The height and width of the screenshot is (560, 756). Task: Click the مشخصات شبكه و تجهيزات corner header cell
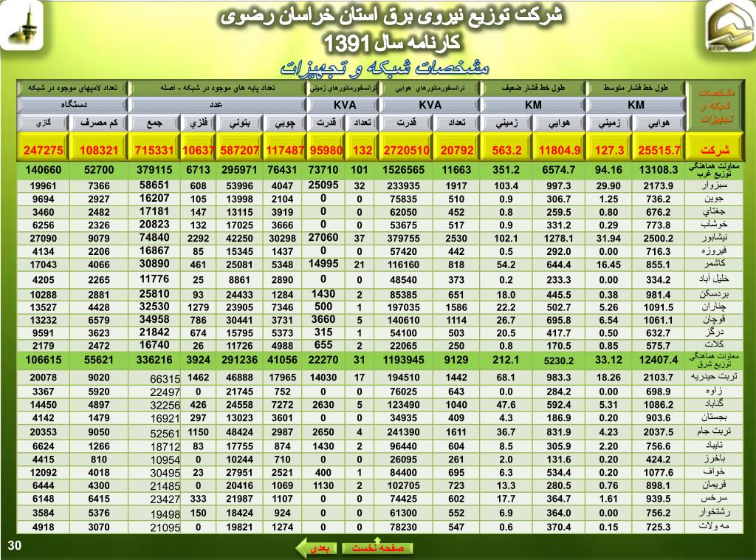tap(715, 106)
